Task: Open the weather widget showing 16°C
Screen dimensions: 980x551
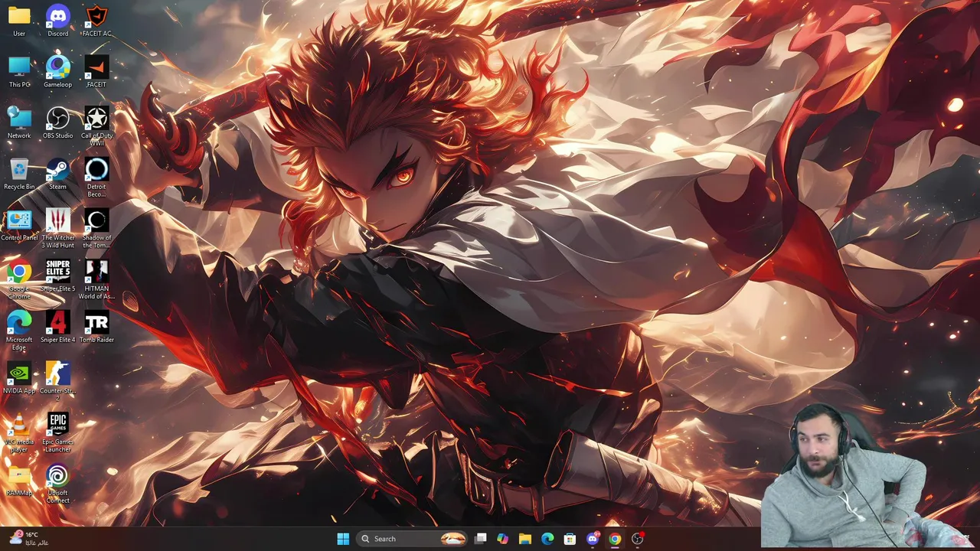Action: 28,539
